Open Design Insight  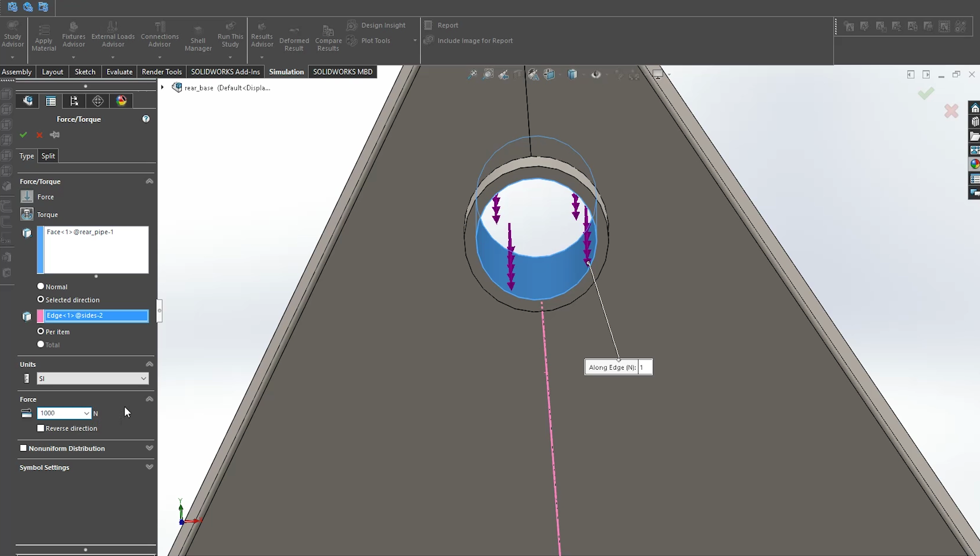(376, 25)
